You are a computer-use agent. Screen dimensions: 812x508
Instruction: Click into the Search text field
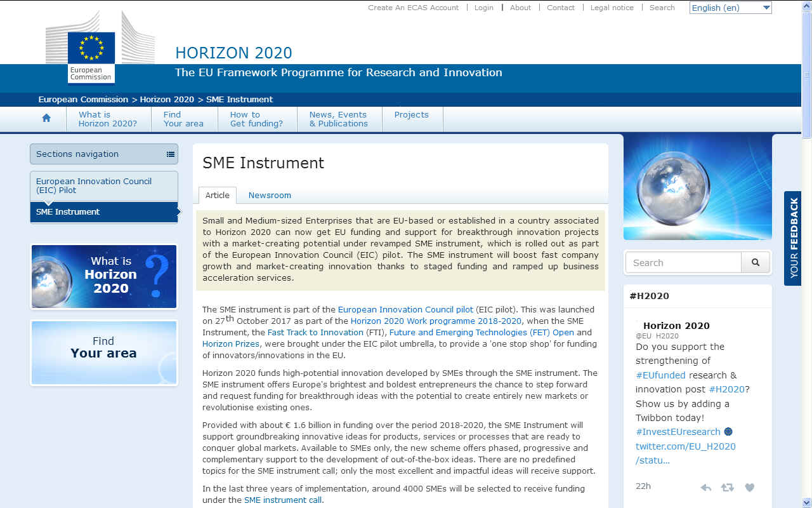pyautogui.click(x=683, y=262)
